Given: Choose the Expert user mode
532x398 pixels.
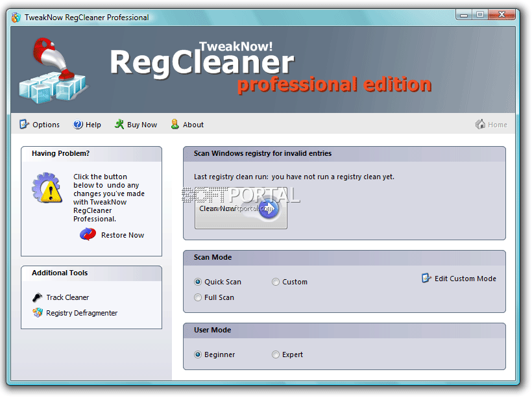Looking at the screenshot, I should tap(276, 354).
